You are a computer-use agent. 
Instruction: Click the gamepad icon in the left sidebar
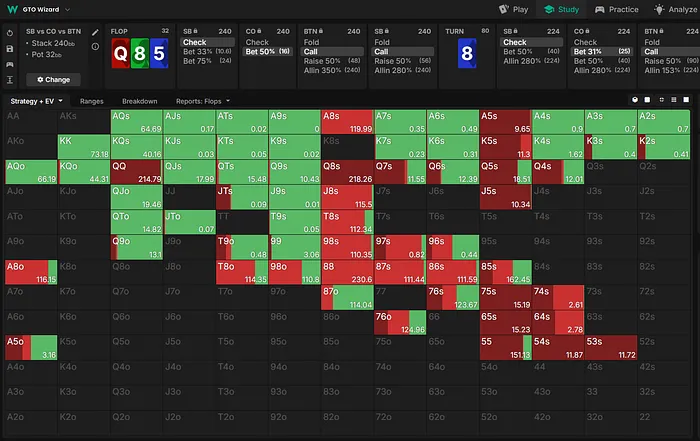tap(9, 63)
